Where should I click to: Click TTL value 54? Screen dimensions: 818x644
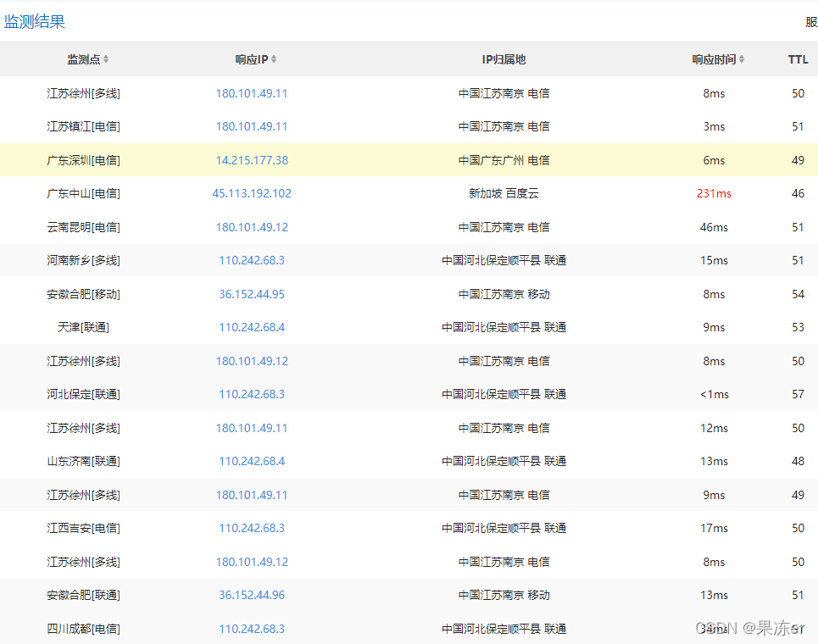pyautogui.click(x=798, y=294)
